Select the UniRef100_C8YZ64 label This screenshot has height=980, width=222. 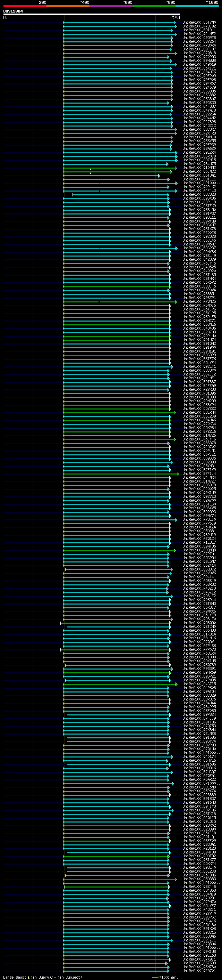click(199, 41)
